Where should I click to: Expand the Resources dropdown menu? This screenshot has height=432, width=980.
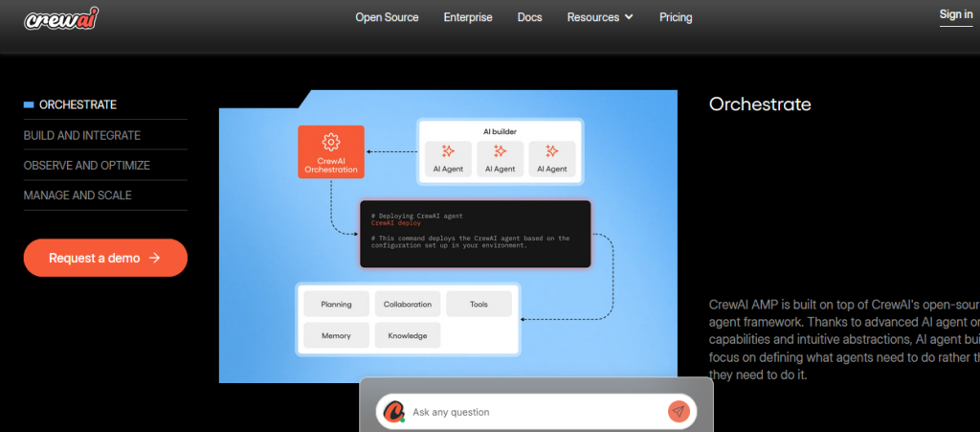600,17
